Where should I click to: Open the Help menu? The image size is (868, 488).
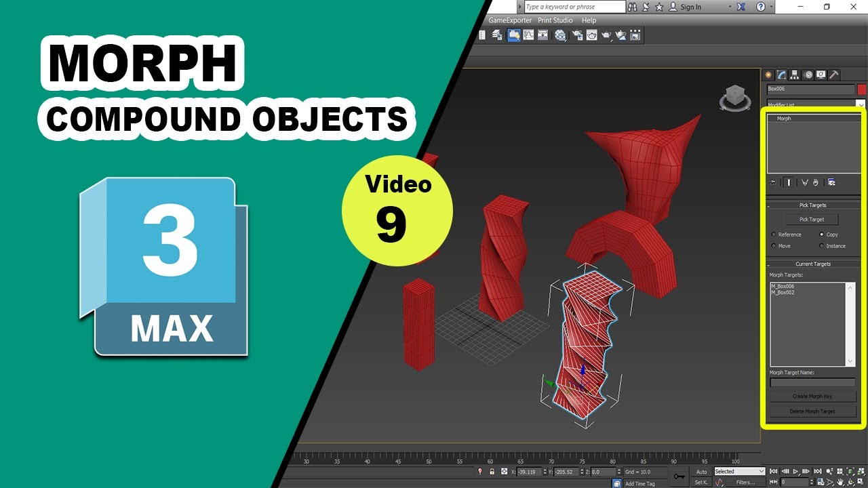coord(589,20)
